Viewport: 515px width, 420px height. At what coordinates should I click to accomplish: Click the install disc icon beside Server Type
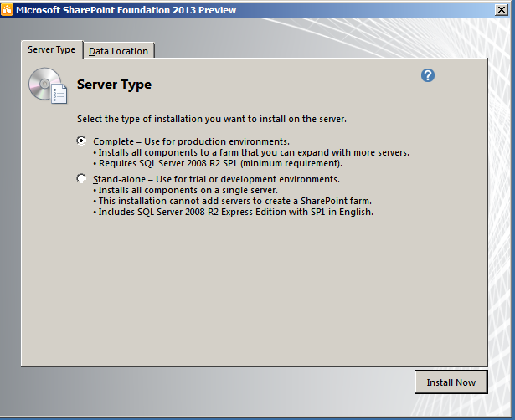[48, 85]
